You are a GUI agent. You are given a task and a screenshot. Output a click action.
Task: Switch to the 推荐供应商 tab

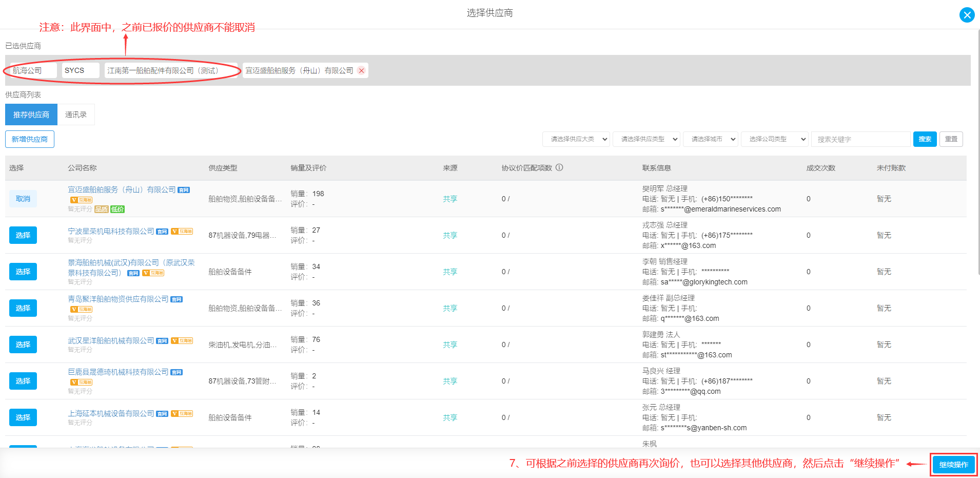point(31,114)
